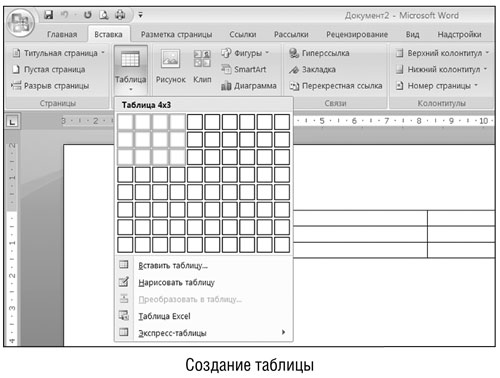Click the bottom-right cell of table grid

tap(282, 245)
